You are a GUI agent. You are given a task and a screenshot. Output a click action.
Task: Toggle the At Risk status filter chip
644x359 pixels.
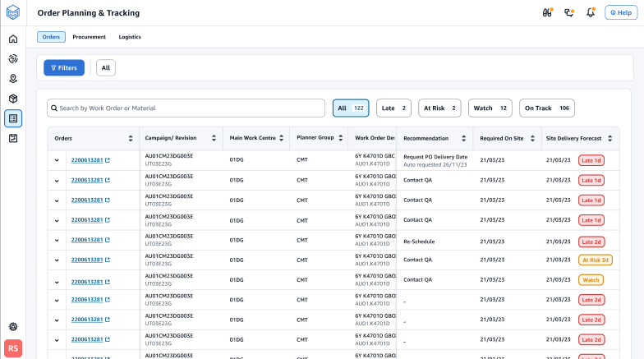438,108
